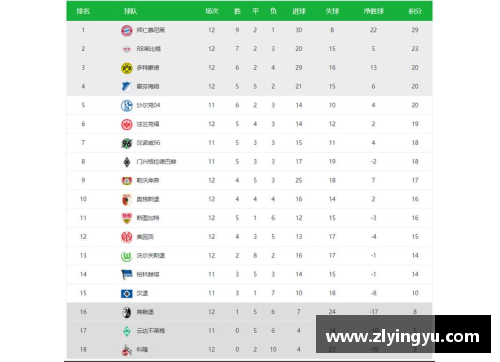
Task: Click the Eintracht Frankfurt red eagle logo
Action: pyautogui.click(x=127, y=124)
